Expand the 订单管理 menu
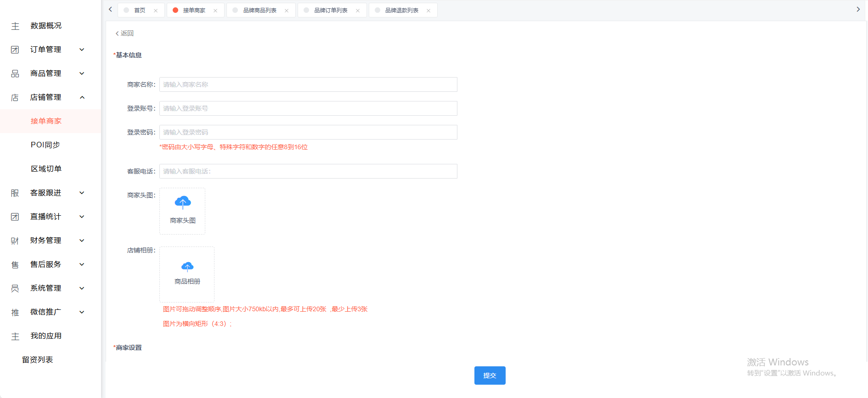Viewport: 868px width, 398px height. [x=82, y=50]
